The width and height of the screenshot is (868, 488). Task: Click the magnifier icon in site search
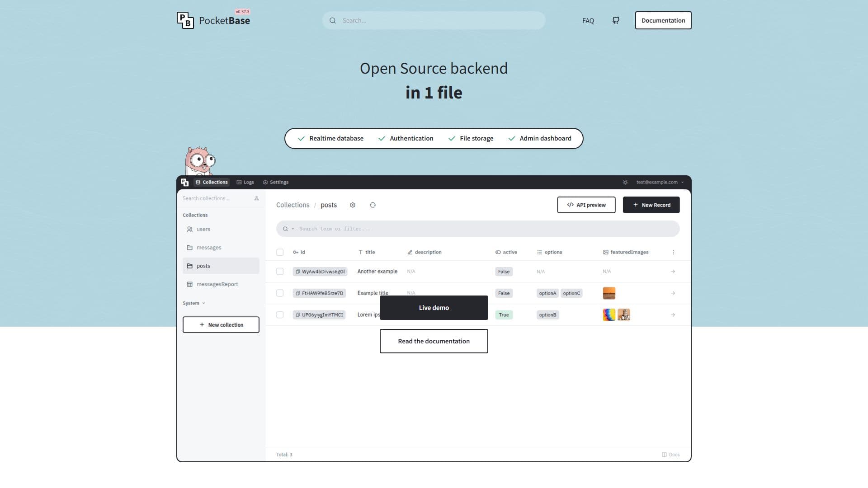[333, 20]
